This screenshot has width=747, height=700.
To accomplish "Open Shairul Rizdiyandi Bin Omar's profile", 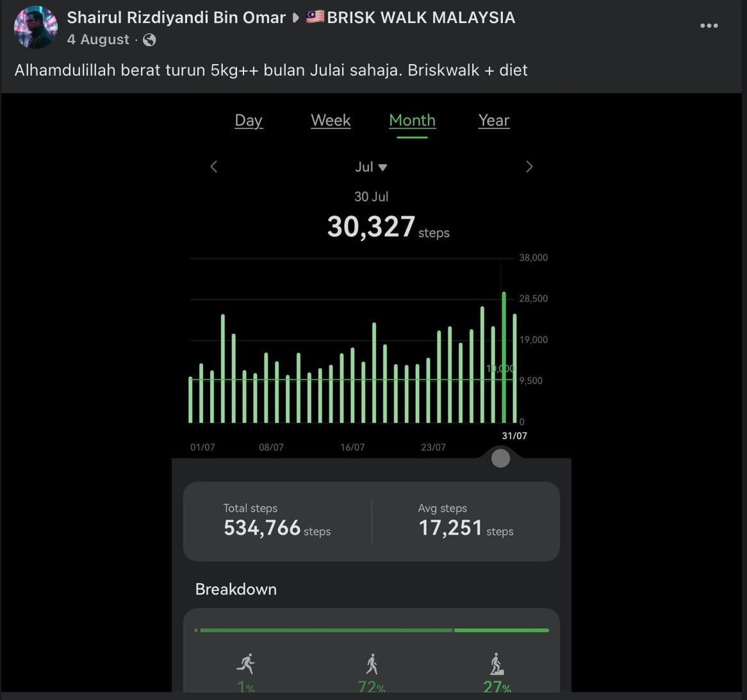I will pyautogui.click(x=176, y=18).
